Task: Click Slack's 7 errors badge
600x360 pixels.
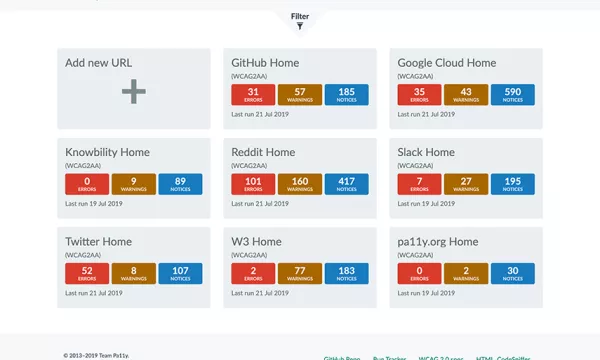Action: (419, 184)
